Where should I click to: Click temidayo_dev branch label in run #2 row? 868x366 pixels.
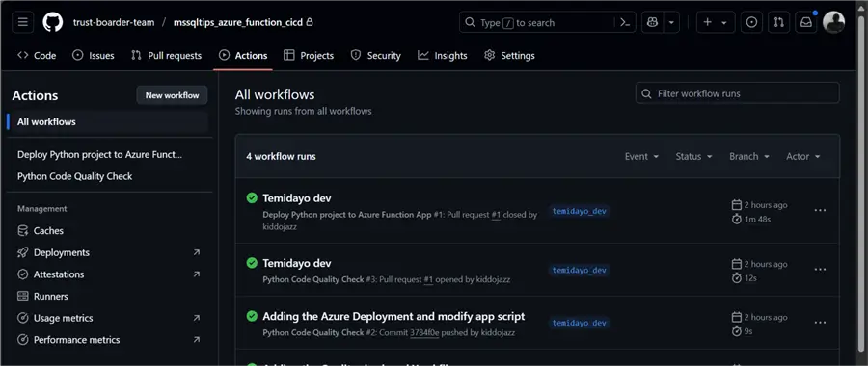click(x=580, y=323)
